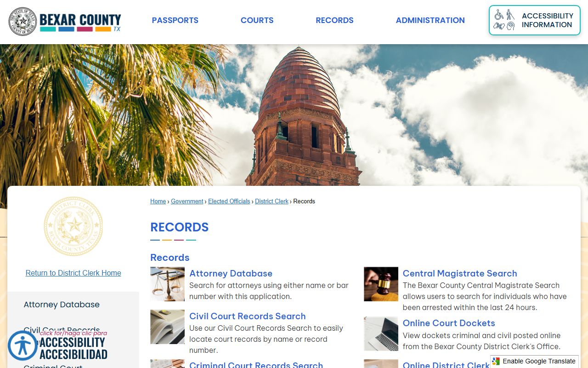Click the Google Translate icon
The image size is (588, 368).
[496, 361]
